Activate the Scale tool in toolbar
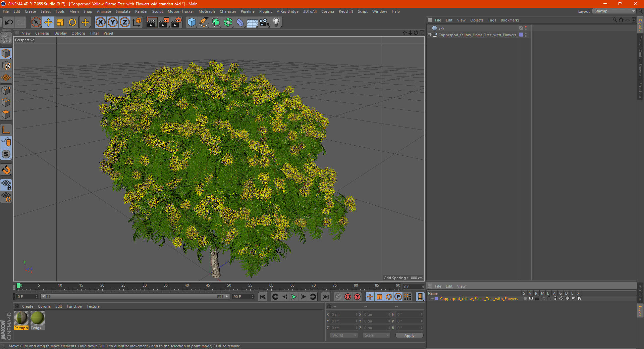The image size is (644, 349). 60,22
